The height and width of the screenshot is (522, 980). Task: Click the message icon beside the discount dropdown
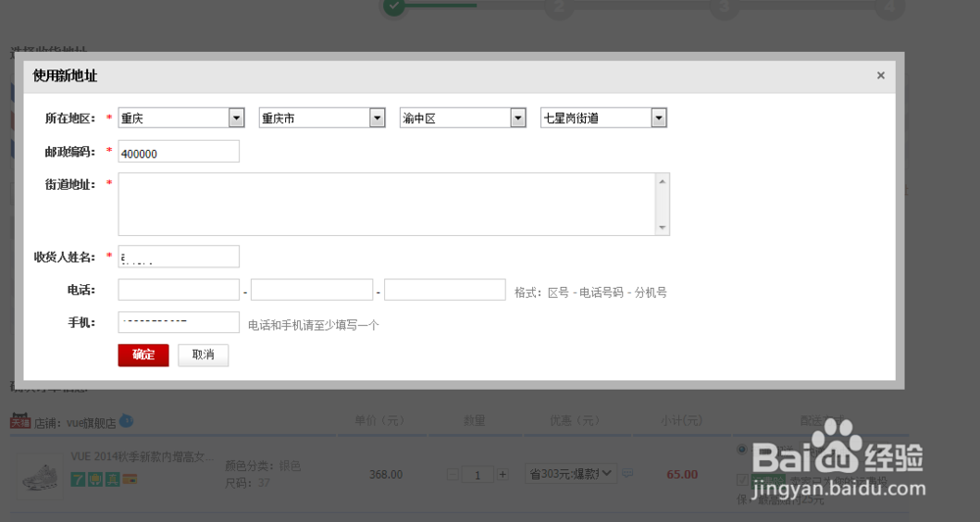pos(627,474)
